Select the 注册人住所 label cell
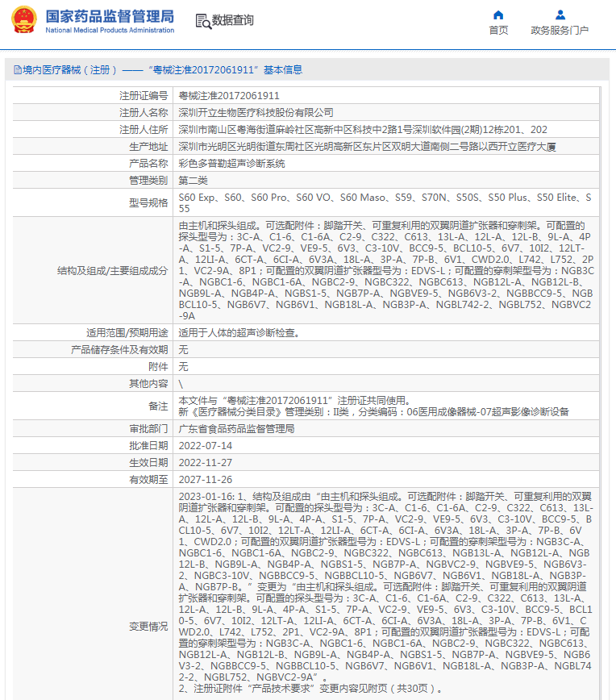Screen dimensions: 616x700 [93, 130]
